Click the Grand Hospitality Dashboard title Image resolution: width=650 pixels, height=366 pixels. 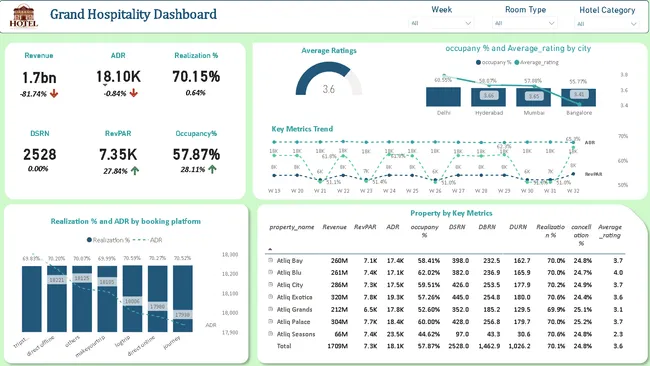point(133,14)
